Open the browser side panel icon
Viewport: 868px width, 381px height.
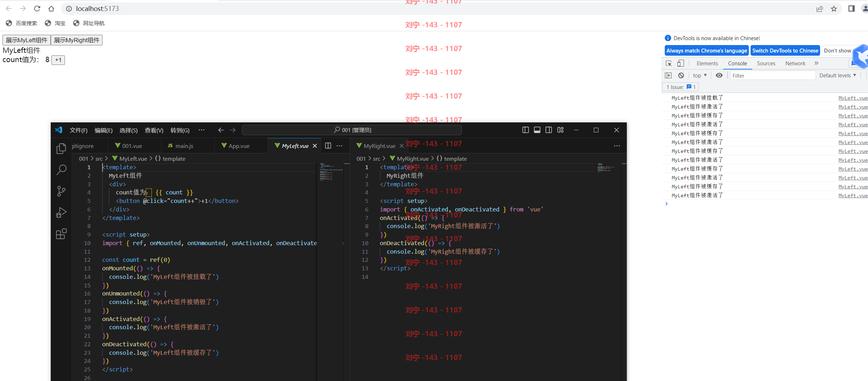click(x=851, y=9)
